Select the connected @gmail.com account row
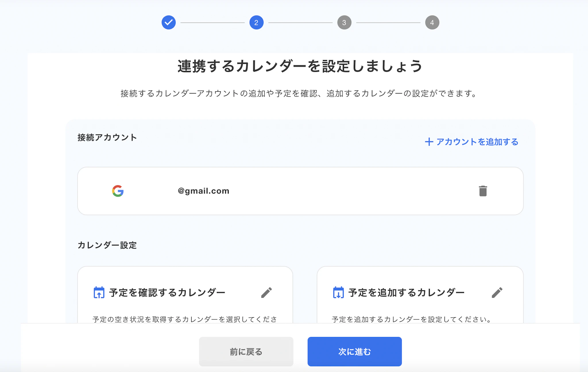 coord(300,191)
